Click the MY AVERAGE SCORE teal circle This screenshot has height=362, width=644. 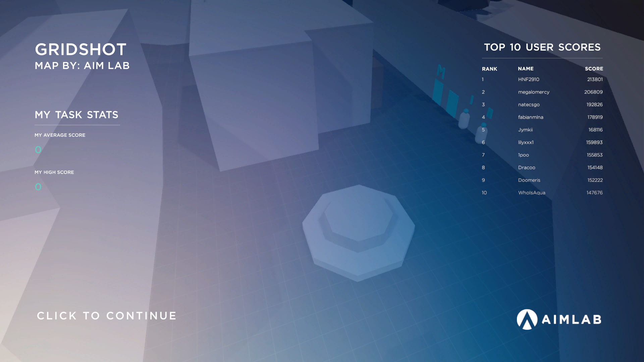(38, 149)
